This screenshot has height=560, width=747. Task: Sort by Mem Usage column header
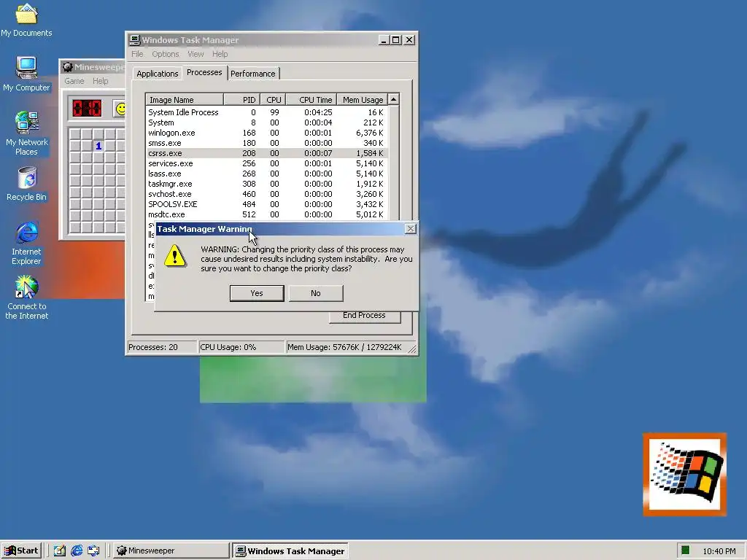362,100
